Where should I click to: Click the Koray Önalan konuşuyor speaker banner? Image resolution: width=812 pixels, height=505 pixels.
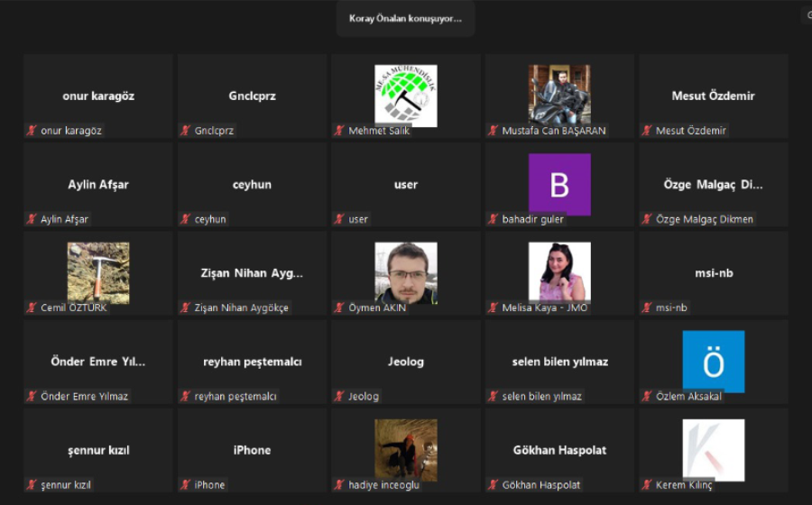click(x=405, y=19)
